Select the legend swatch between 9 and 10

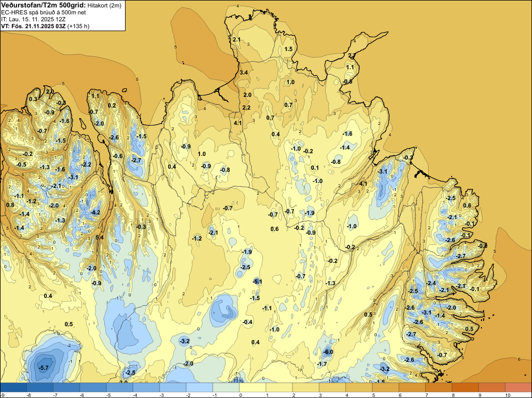click(492, 387)
